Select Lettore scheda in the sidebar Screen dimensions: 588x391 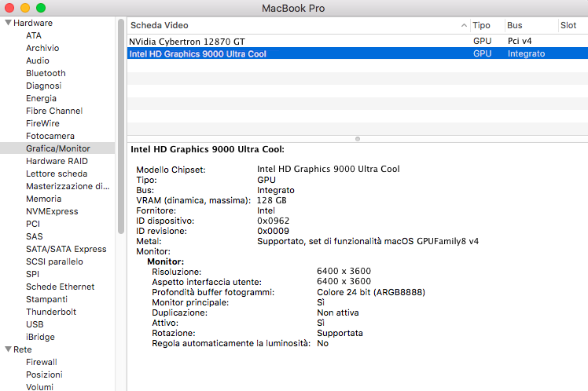pos(57,174)
